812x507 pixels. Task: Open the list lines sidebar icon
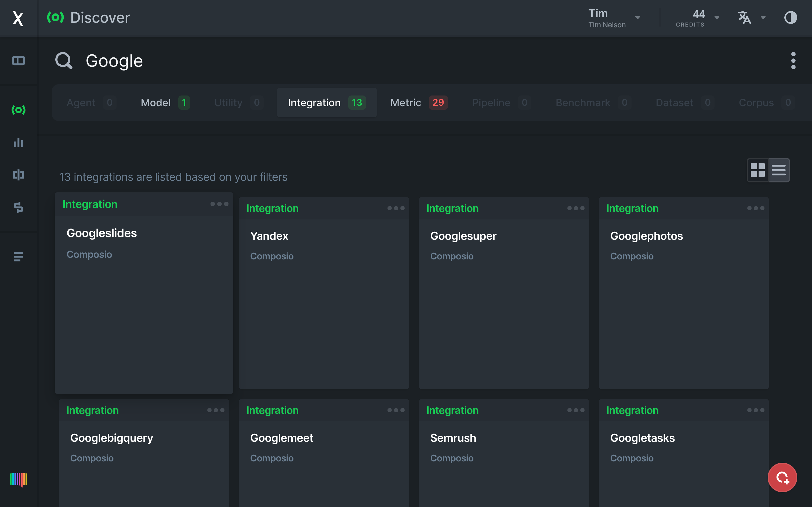click(x=19, y=256)
